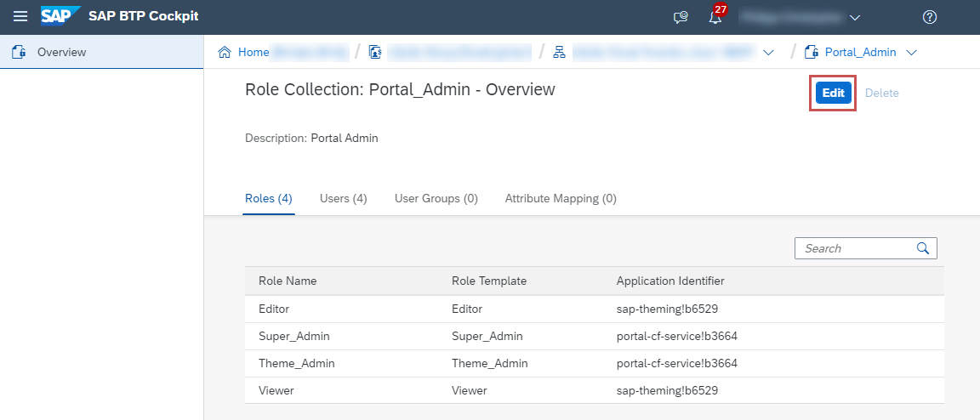980x420 pixels.
Task: Open the help question mark icon
Action: tap(929, 18)
